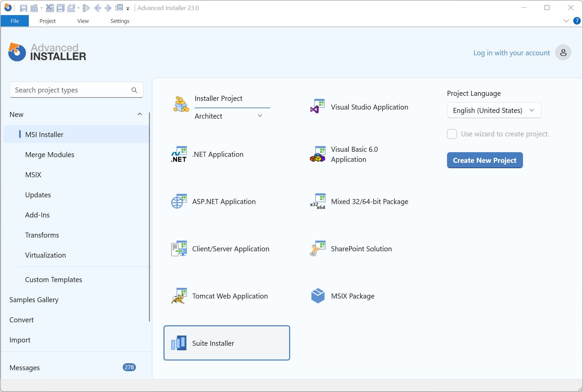This screenshot has width=583, height=392.
Task: Select Add-Ins in the sidebar
Action: click(37, 215)
